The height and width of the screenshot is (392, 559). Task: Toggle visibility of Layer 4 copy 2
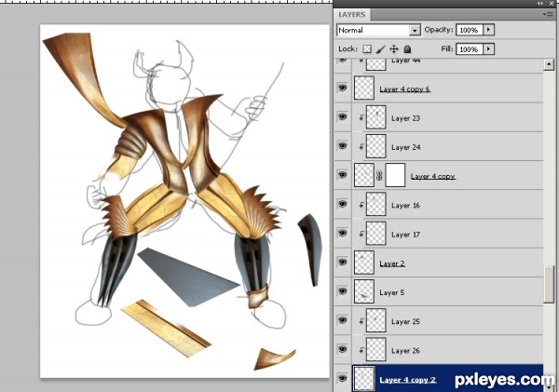point(343,378)
